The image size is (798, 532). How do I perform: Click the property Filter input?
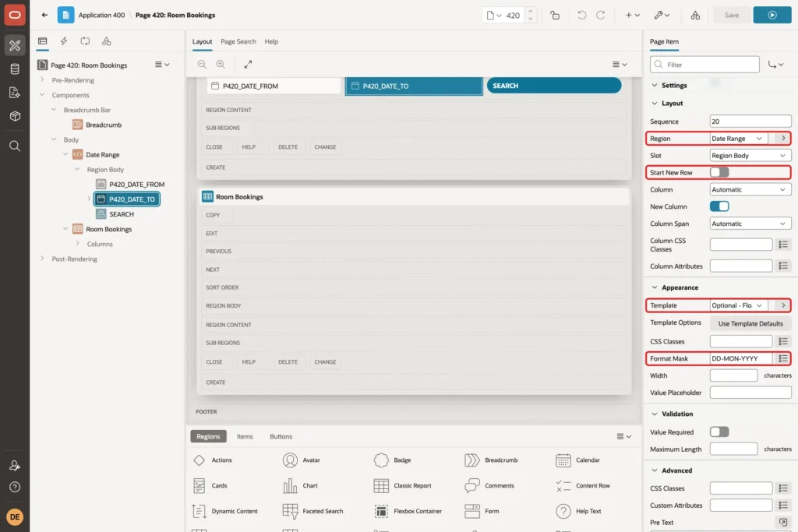704,65
